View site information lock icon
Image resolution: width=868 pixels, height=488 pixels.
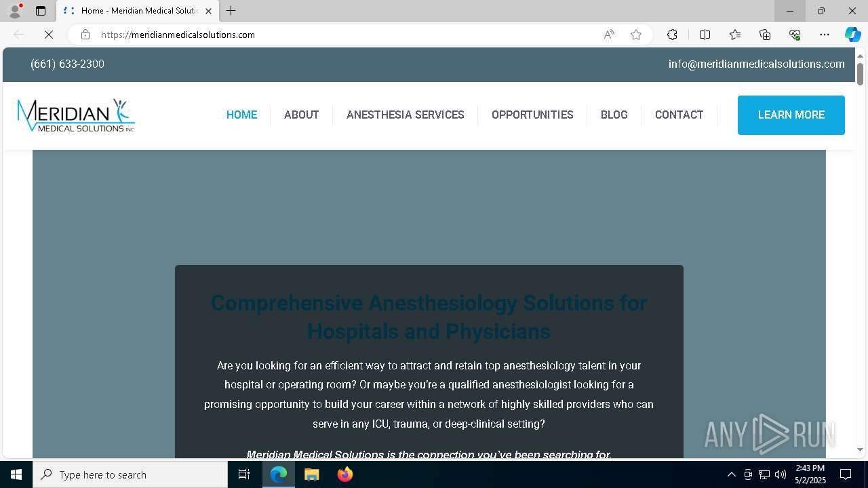[85, 35]
